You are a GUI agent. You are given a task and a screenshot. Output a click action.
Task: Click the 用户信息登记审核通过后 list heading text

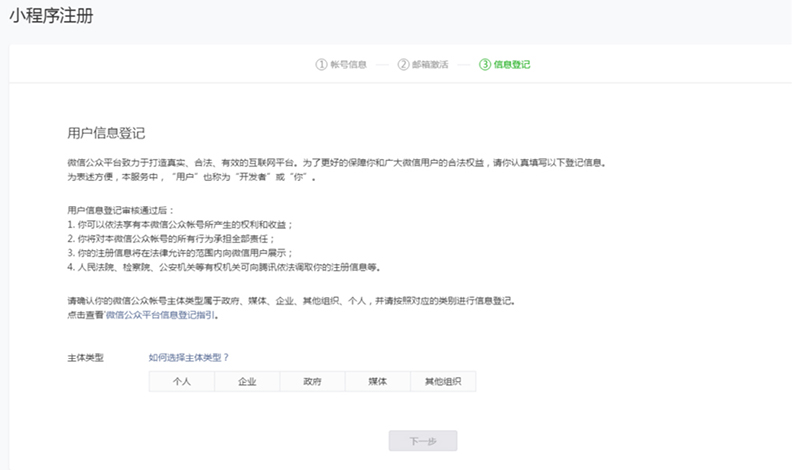[x=121, y=211]
